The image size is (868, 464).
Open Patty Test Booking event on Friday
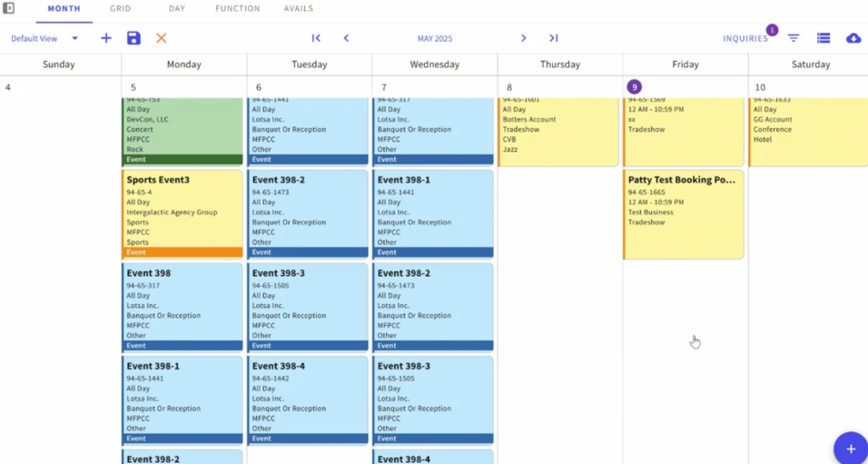point(684,215)
